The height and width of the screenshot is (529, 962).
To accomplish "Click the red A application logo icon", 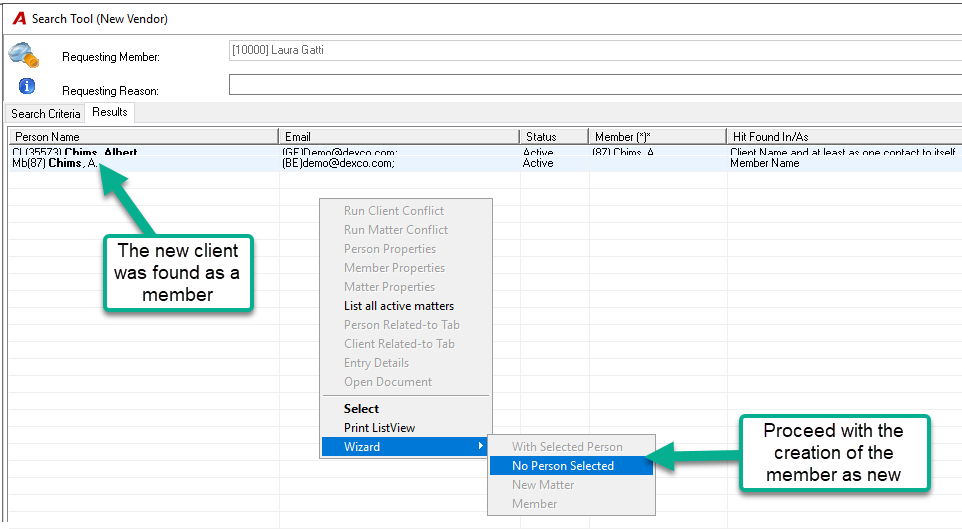I will [20, 19].
